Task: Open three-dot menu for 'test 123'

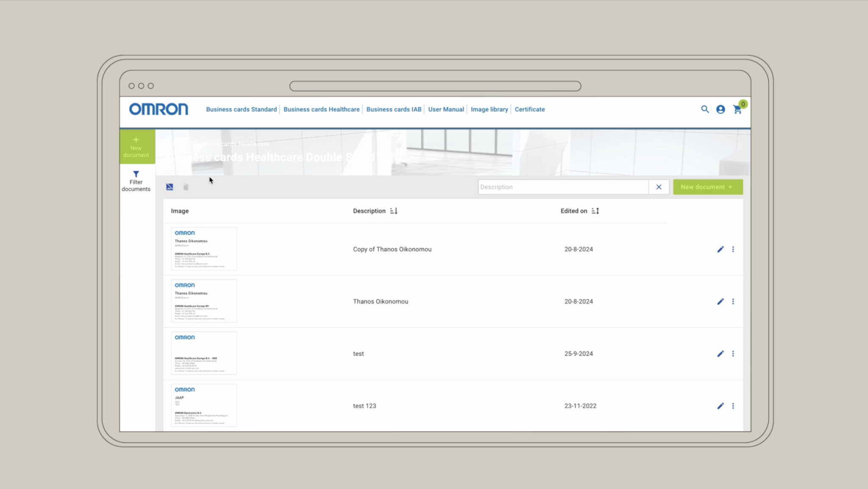Action: click(x=733, y=406)
